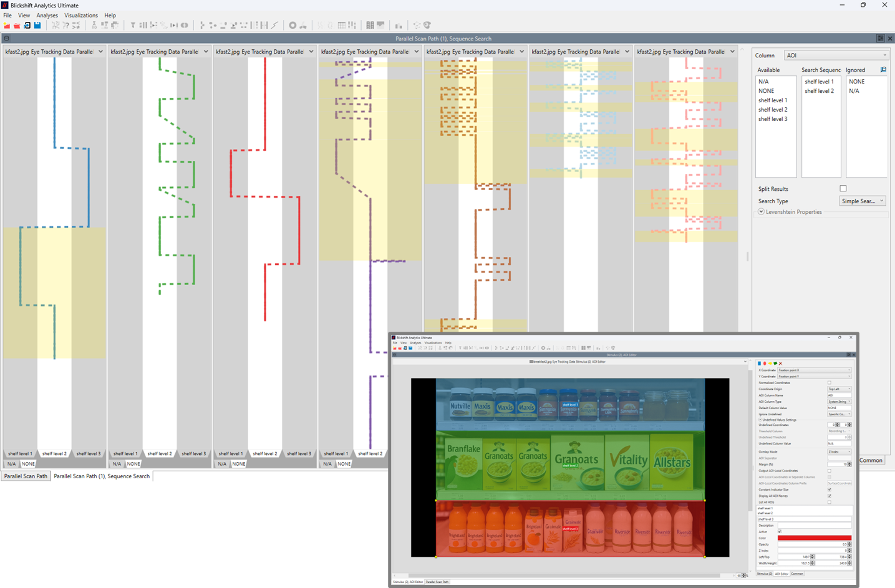Open the Search Type dropdown
Viewport: 895px width, 588px height.
tap(863, 201)
